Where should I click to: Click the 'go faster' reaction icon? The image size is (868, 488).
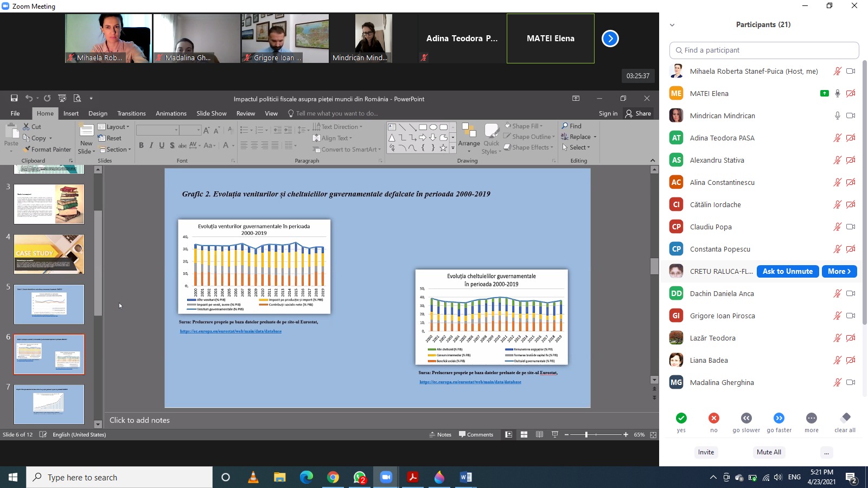[779, 418]
